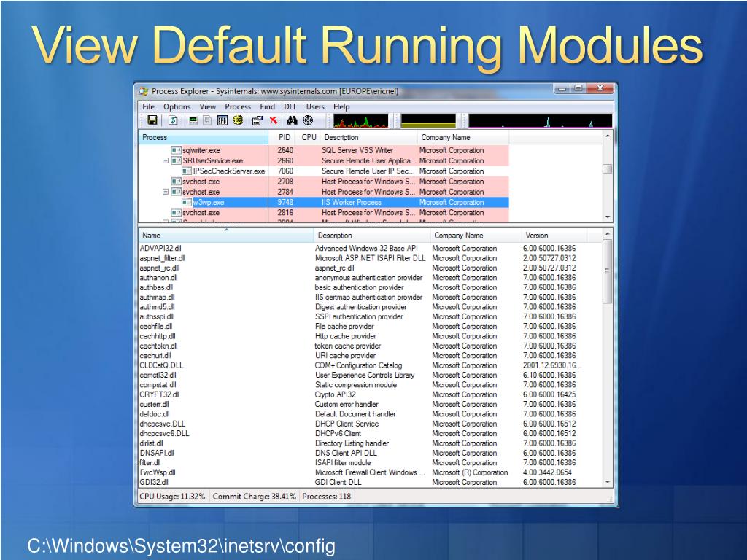Sort DLL list by Description header
This screenshot has width=747, height=560.
pyautogui.click(x=371, y=236)
